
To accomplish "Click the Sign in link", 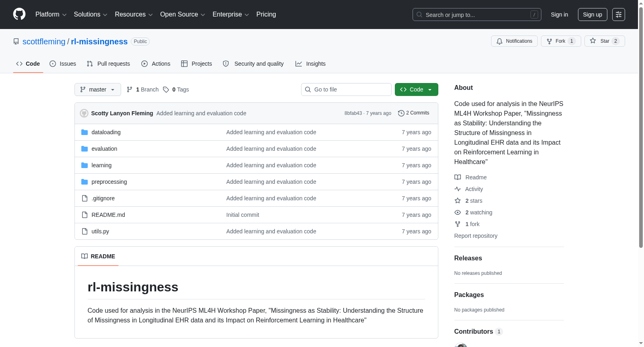I will (x=559, y=15).
